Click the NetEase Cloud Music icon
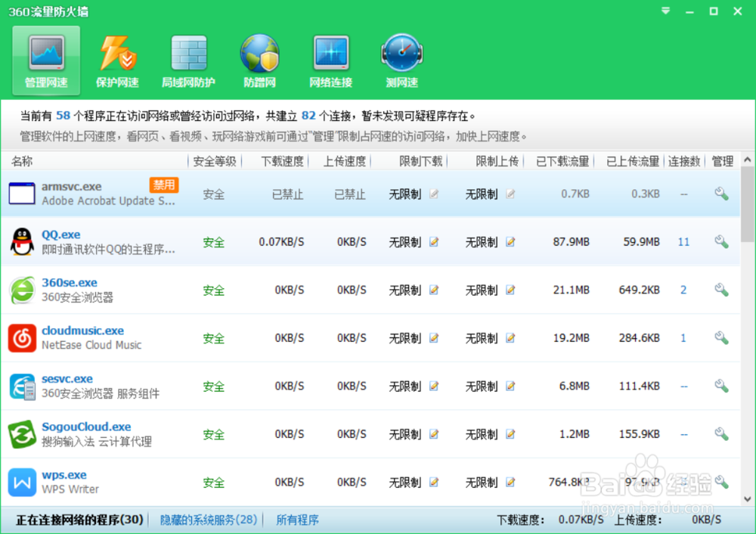The image size is (756, 534). tap(22, 337)
